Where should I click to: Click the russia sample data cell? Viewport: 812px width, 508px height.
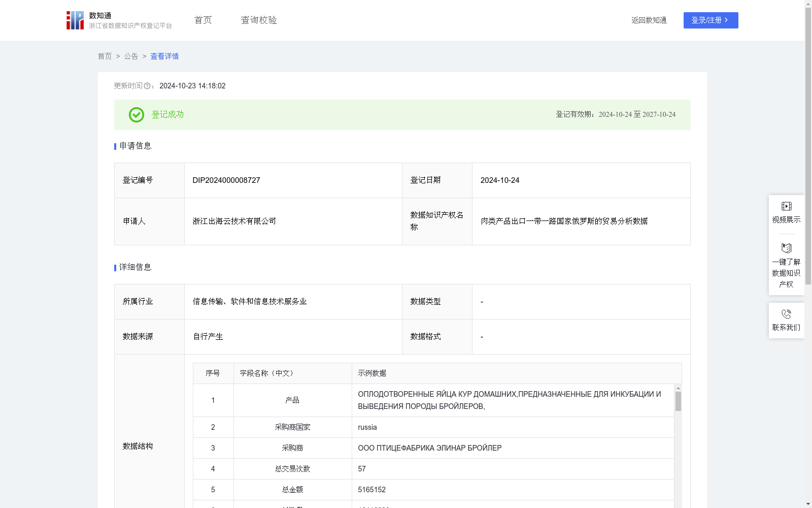[513, 427]
